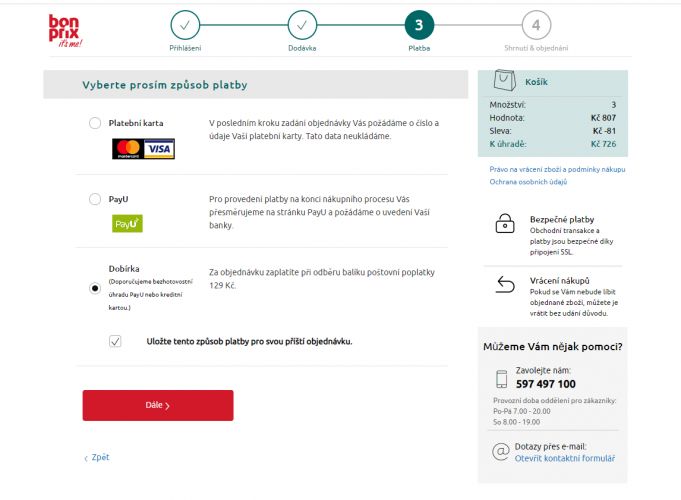Click the return arrow Vrácení nákupů icon
Viewport: 681px width, 500px height.
[x=505, y=285]
